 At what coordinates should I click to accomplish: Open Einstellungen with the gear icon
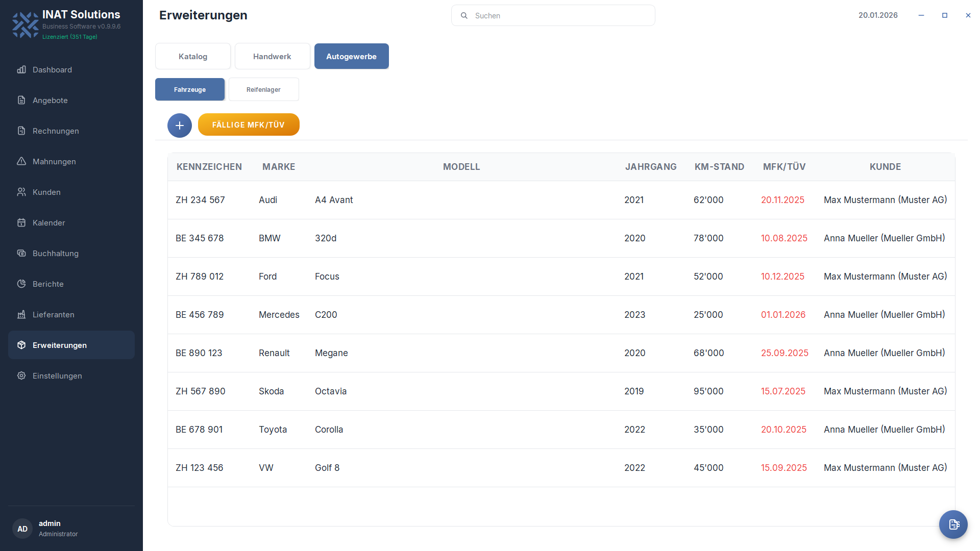click(x=21, y=376)
